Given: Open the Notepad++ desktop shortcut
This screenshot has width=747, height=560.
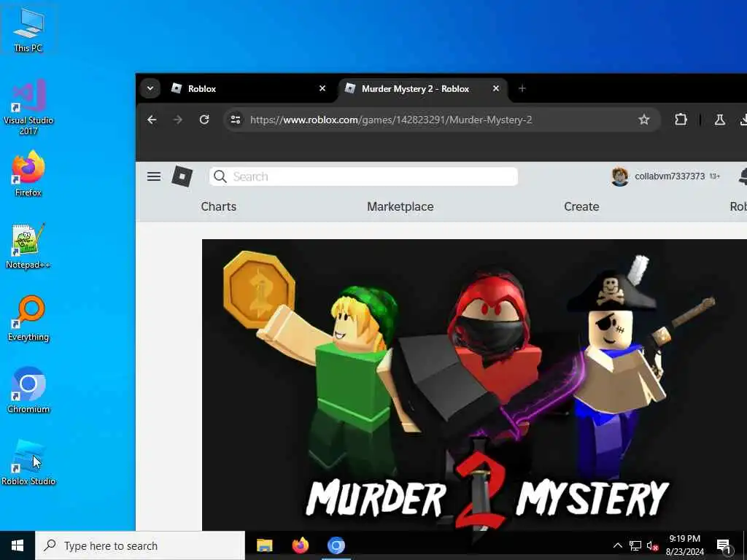Looking at the screenshot, I should coord(28,246).
